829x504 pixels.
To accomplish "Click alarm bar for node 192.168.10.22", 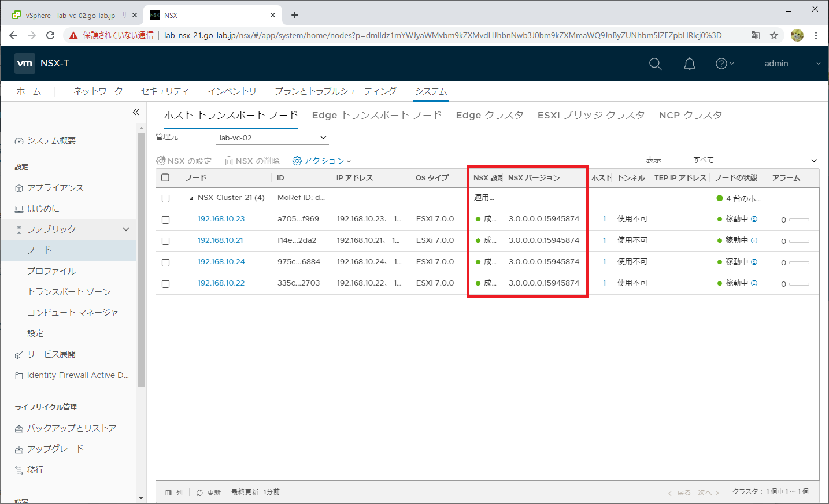I will coord(799,284).
